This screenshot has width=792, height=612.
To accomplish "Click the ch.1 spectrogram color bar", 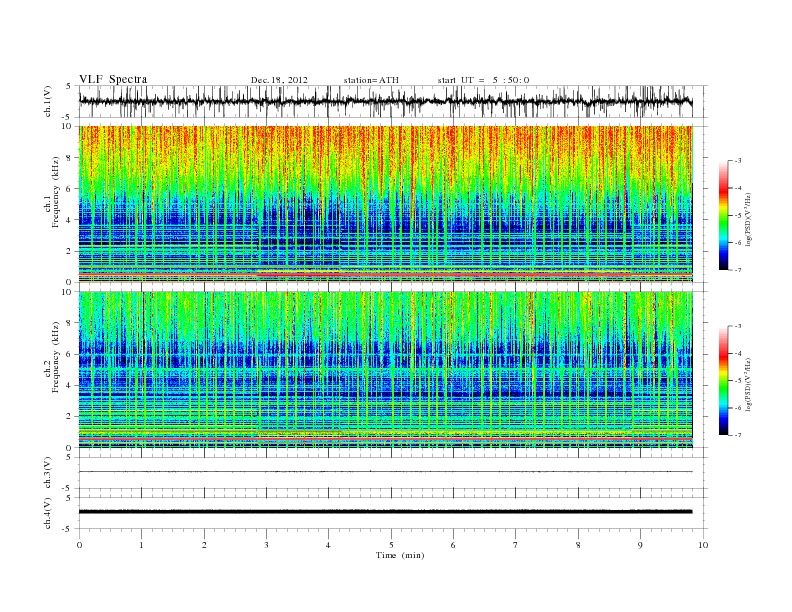I will 723,215.
